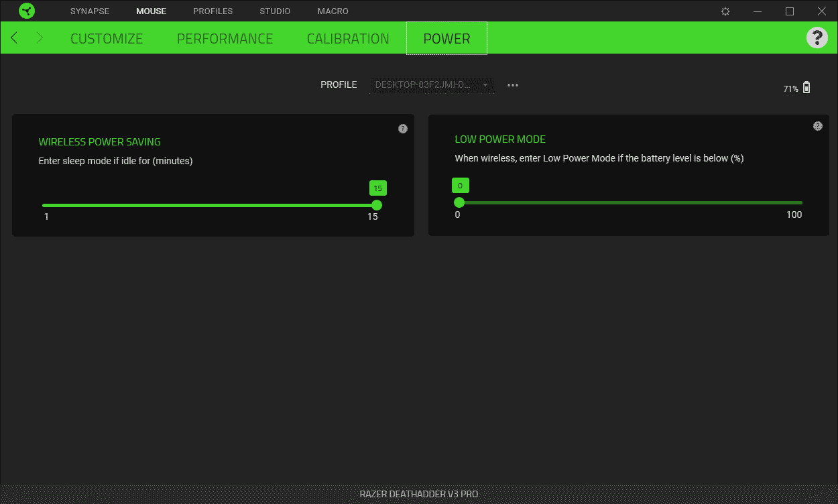Click the sleep slider value bubble 15

378,188
